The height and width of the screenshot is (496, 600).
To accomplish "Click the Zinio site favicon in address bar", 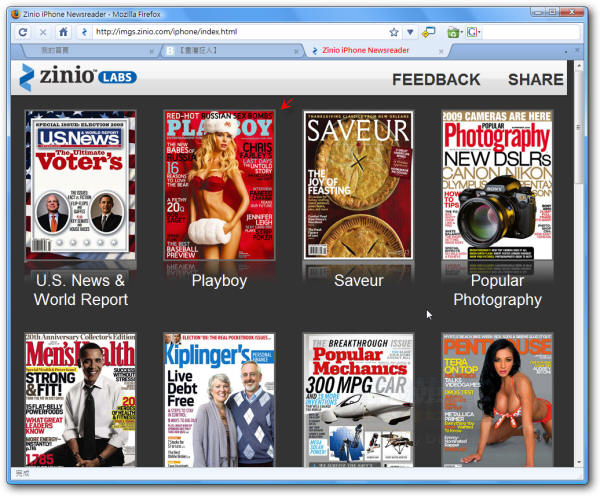I will click(84, 32).
